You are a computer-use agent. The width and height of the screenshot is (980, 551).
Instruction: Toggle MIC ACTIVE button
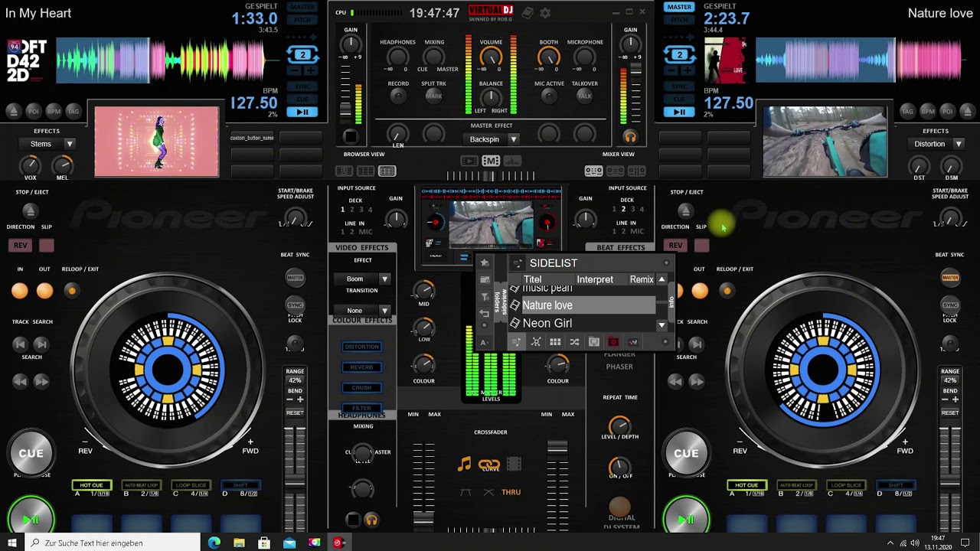point(549,96)
